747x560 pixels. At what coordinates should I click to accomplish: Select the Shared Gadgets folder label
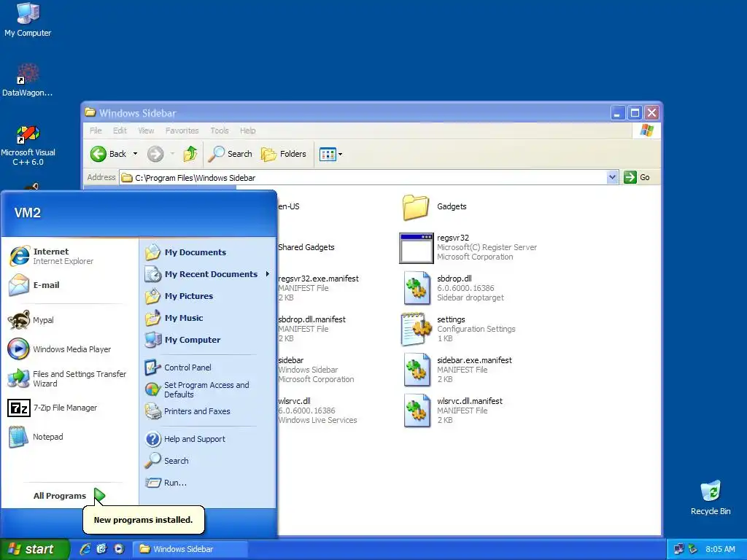coord(306,247)
